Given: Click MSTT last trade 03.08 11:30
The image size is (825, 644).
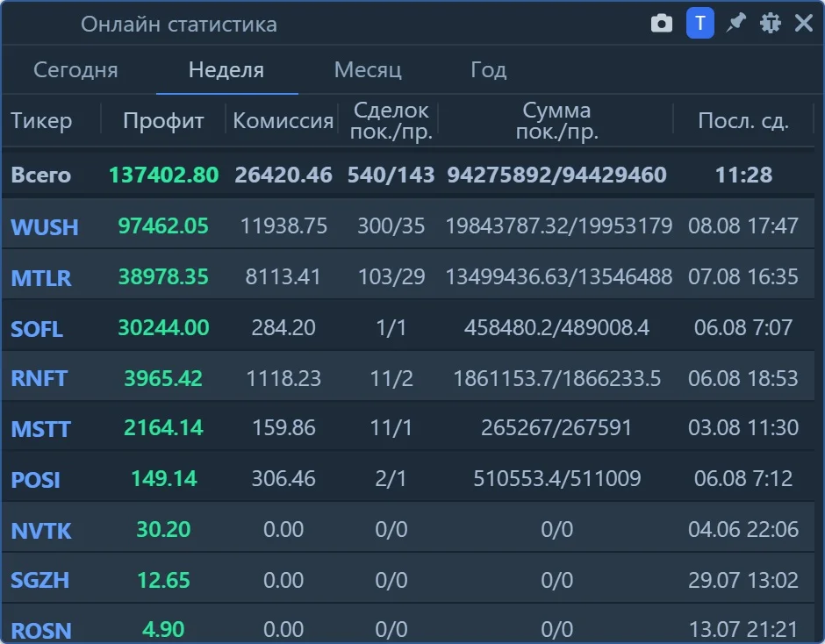Looking at the screenshot, I should click(742, 427).
